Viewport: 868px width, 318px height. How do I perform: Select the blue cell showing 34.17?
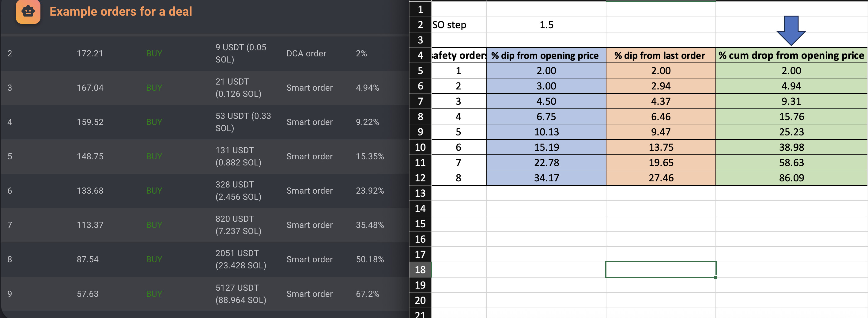click(x=546, y=178)
